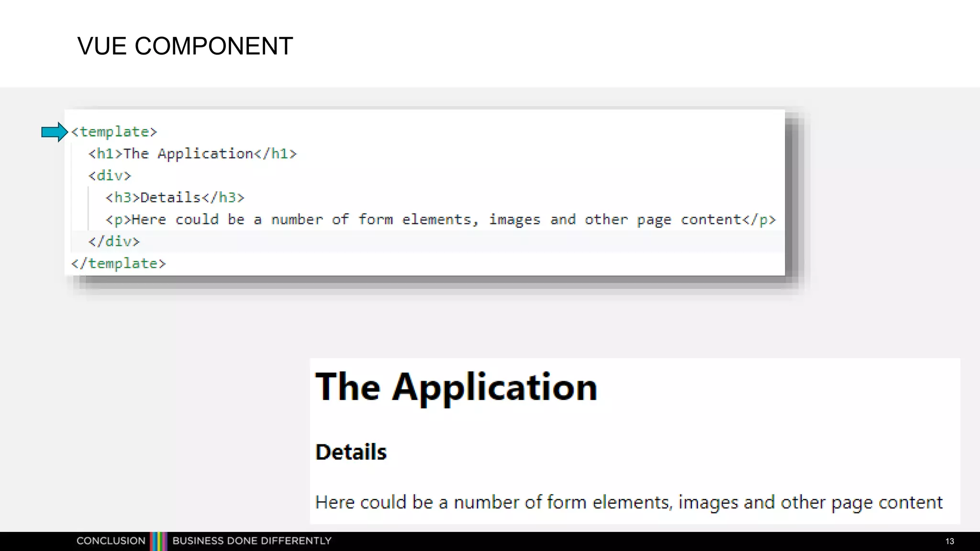Click the rendered paragraph 'Here could be a number…'

[629, 503]
